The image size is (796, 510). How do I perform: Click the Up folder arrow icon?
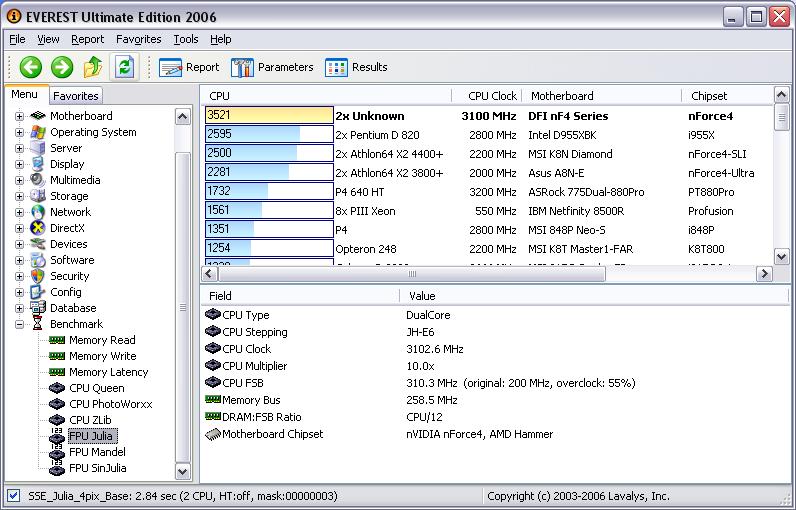coord(93,67)
